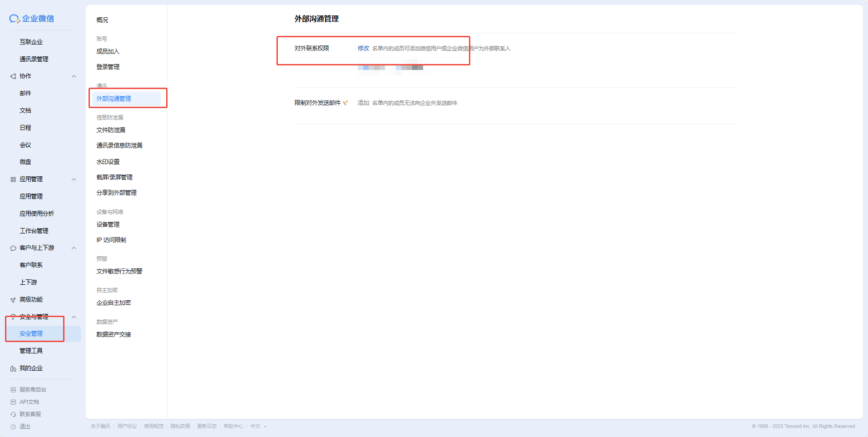
Task: Collapse the 应用管理 section
Action: coord(74,179)
